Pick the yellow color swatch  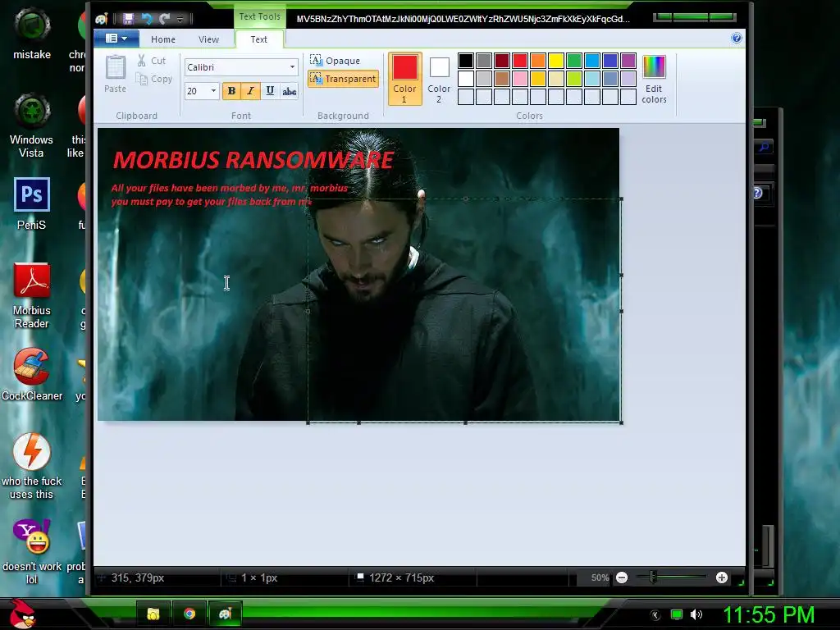tap(555, 61)
